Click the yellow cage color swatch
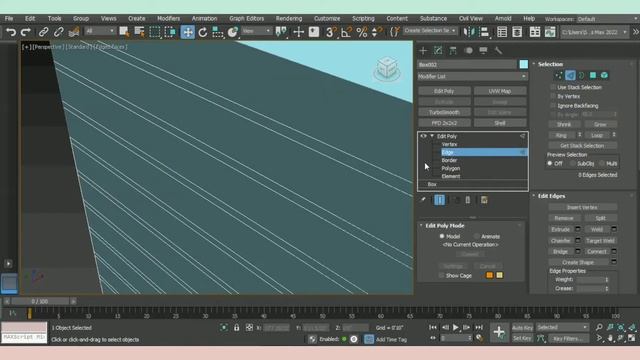This screenshot has height=360, width=640. coord(499,275)
